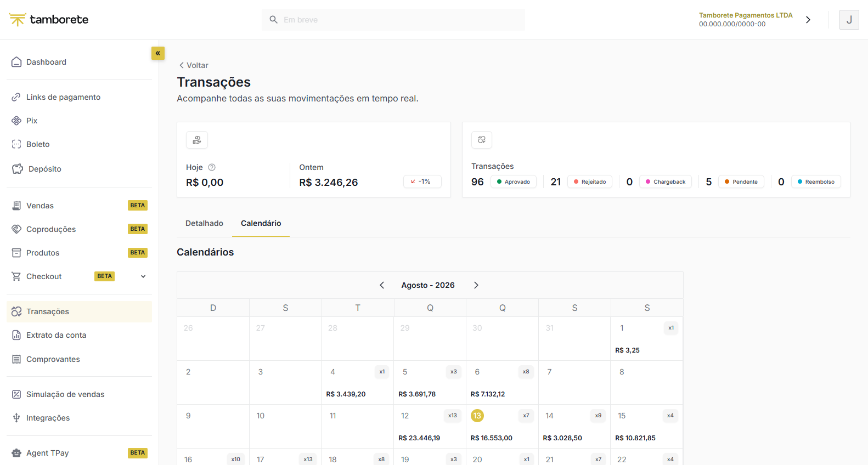Screen dimensions: 868x465
Task: Click the Simulação de vendas percent icon
Action: [16, 394]
